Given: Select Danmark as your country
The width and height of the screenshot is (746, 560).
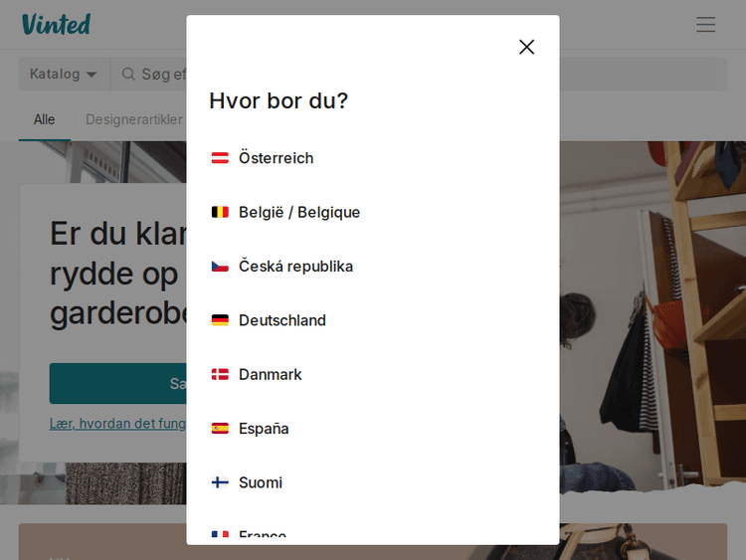Looking at the screenshot, I should (x=373, y=374).
